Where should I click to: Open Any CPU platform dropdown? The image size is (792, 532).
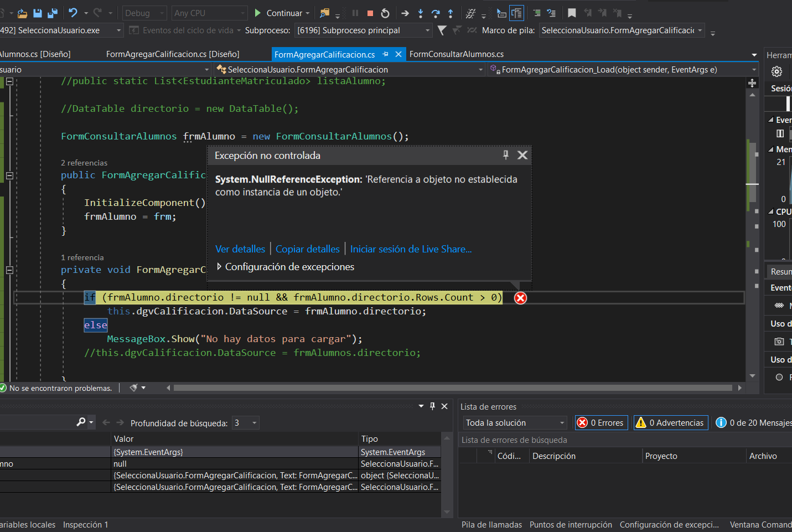[209, 13]
